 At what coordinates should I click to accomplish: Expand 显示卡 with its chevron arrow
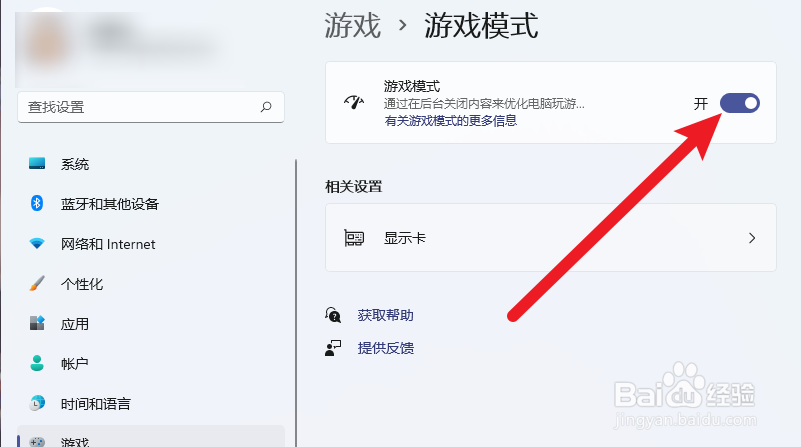752,238
